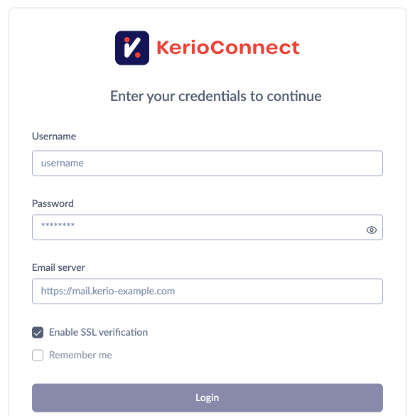
Task: Uncheck Enable SSL verification checkbox
Action: point(38,332)
